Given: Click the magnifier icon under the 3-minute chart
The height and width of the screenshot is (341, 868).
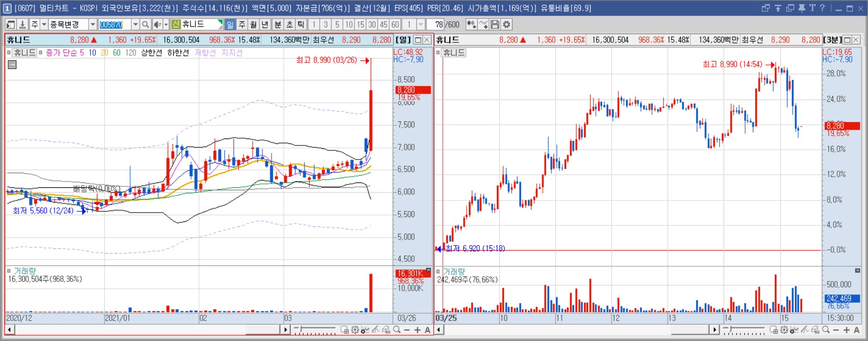Looking at the screenshot, I should tap(826, 330).
